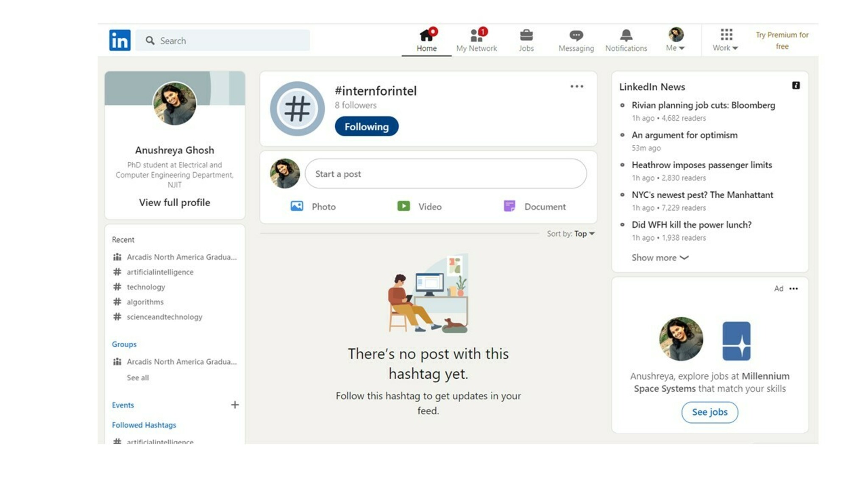Image resolution: width=868 pixels, height=488 pixels.
Task: Click the LinkedIn logo icon
Action: click(x=120, y=40)
